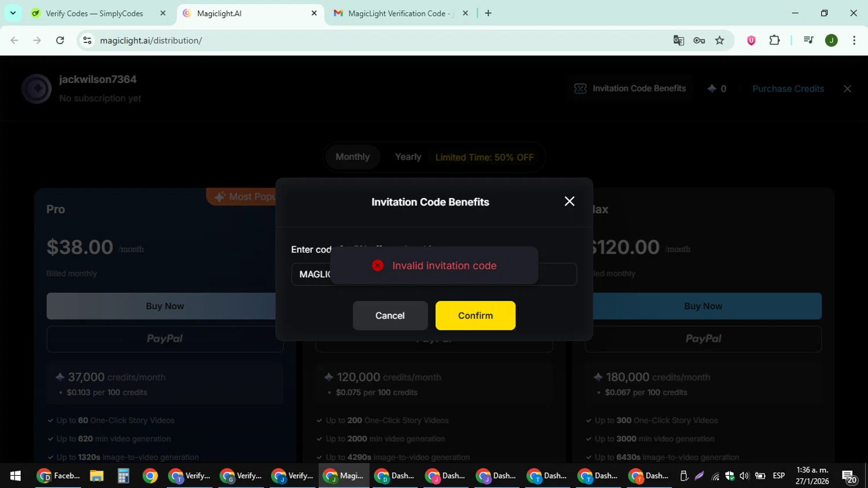Open the taskbar volume control
The image size is (868, 488).
(744, 476)
